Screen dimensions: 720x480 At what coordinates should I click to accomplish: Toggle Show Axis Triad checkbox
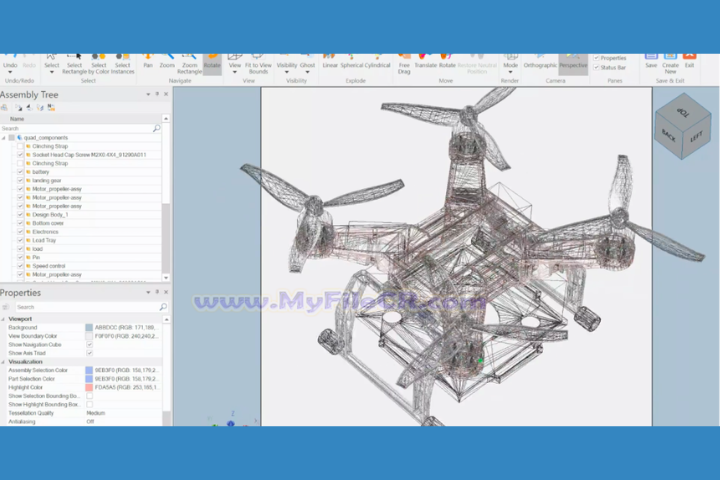coord(90,353)
